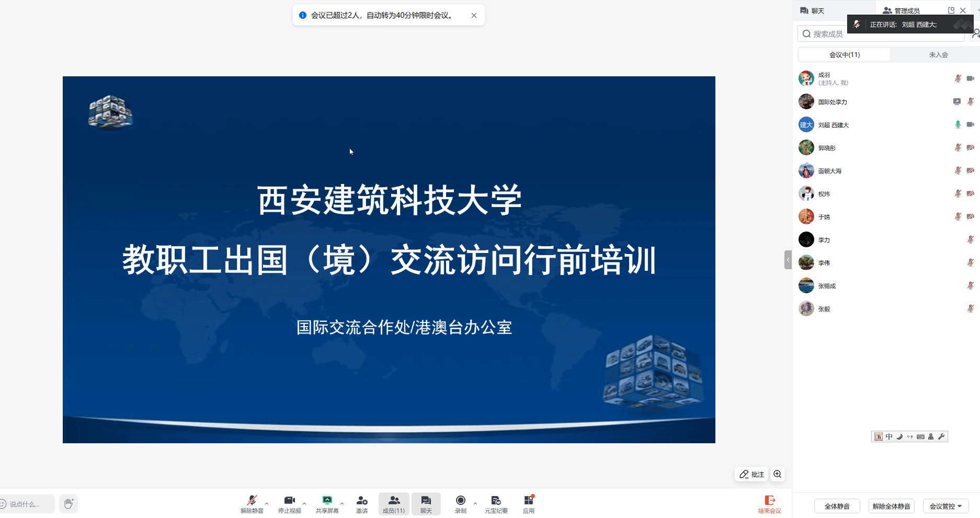This screenshot has width=980, height=518.
Task: Toggle 面朝大海 microphone icon
Action: coord(958,170)
